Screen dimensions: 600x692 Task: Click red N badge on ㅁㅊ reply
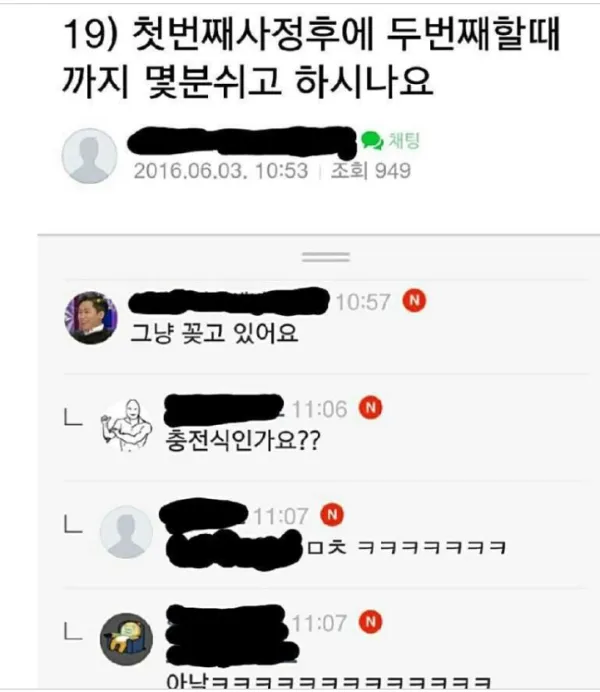(x=332, y=515)
